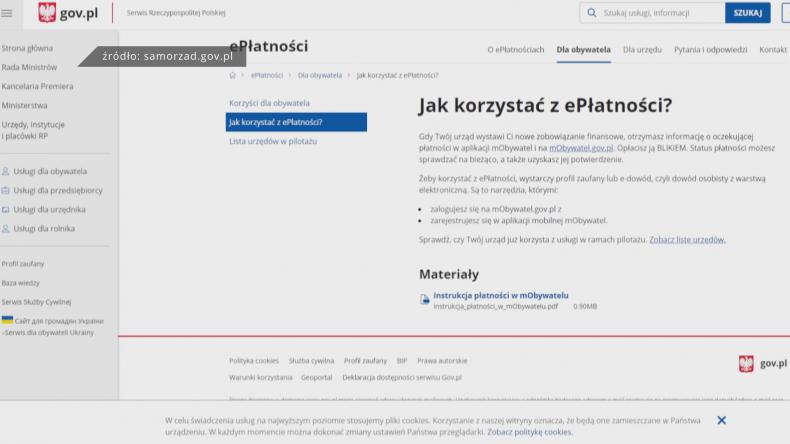The image size is (790, 444).
Task: Click the Usługi dla urzędnika icon
Action: [x=6, y=210]
